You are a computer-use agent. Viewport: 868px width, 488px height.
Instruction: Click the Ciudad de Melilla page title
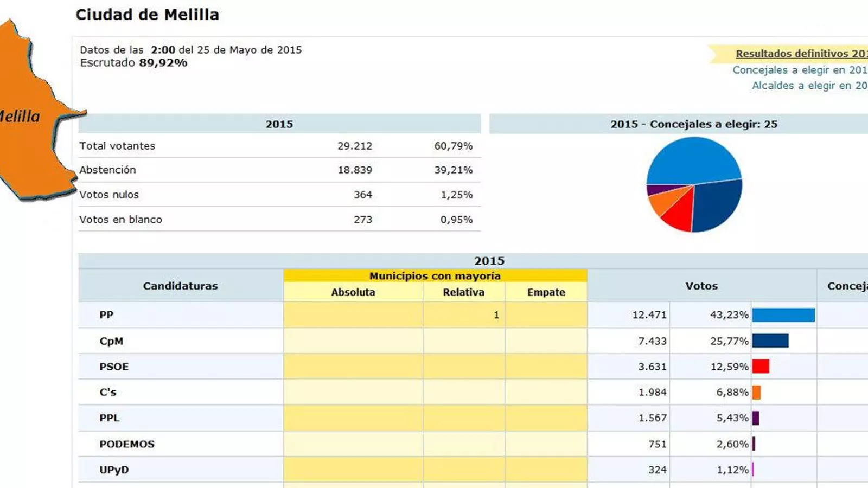point(147,15)
